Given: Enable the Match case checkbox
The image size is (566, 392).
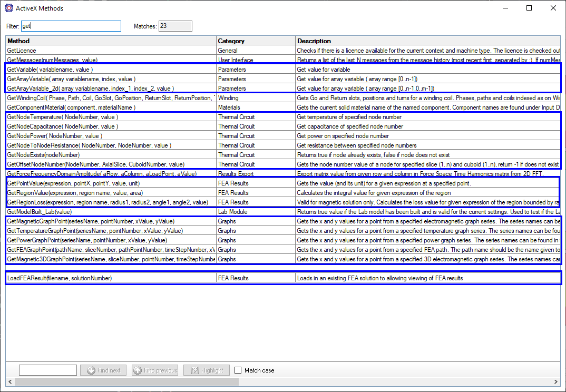Looking at the screenshot, I should click(238, 370).
